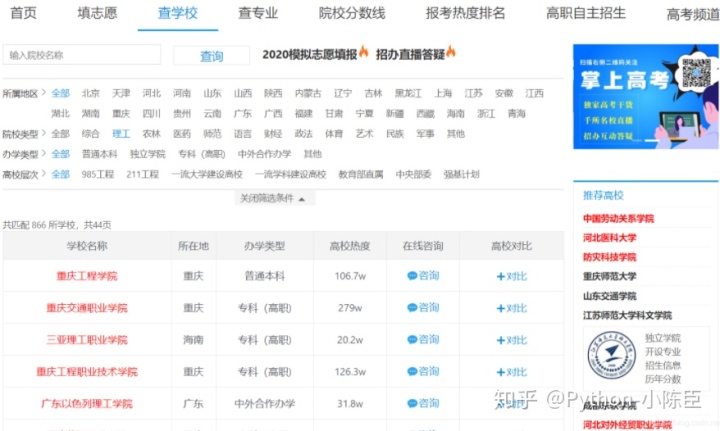Open 历年分数 in the recommended card
The width and height of the screenshot is (720, 431).
coord(663,379)
